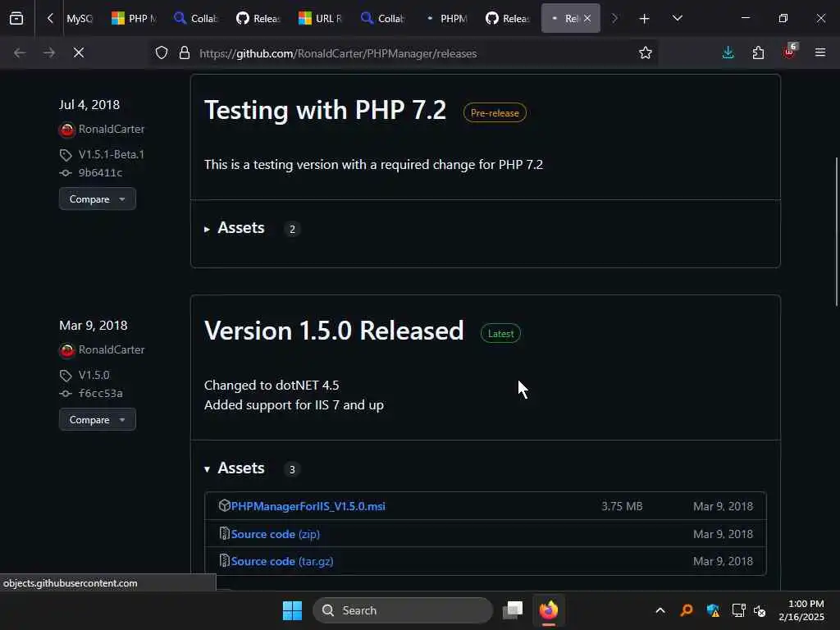Switch to the URL R Microsoft tab

pyautogui.click(x=321, y=18)
